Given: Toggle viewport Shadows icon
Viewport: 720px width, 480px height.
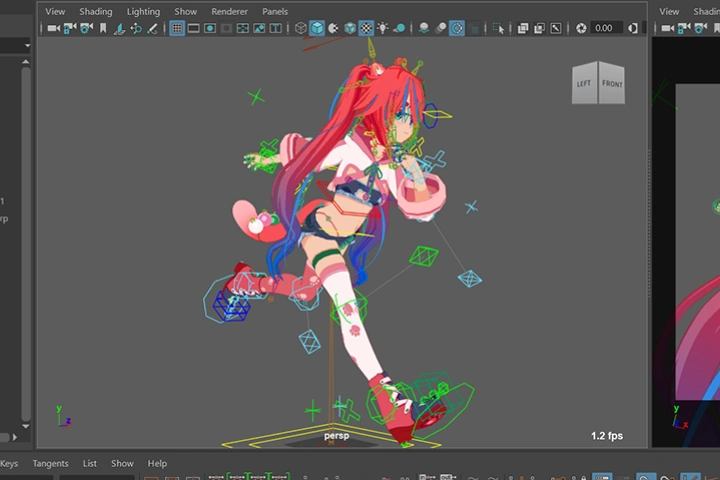Looking at the screenshot, I should click(x=399, y=28).
